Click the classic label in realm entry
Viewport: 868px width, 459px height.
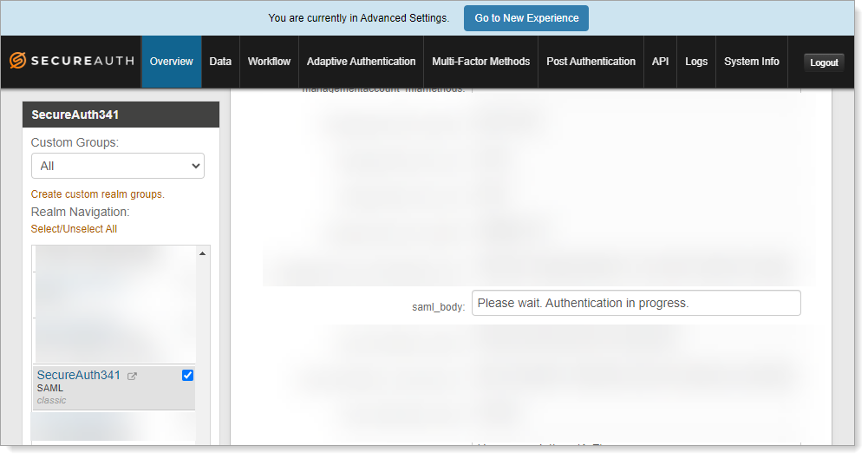click(x=51, y=400)
